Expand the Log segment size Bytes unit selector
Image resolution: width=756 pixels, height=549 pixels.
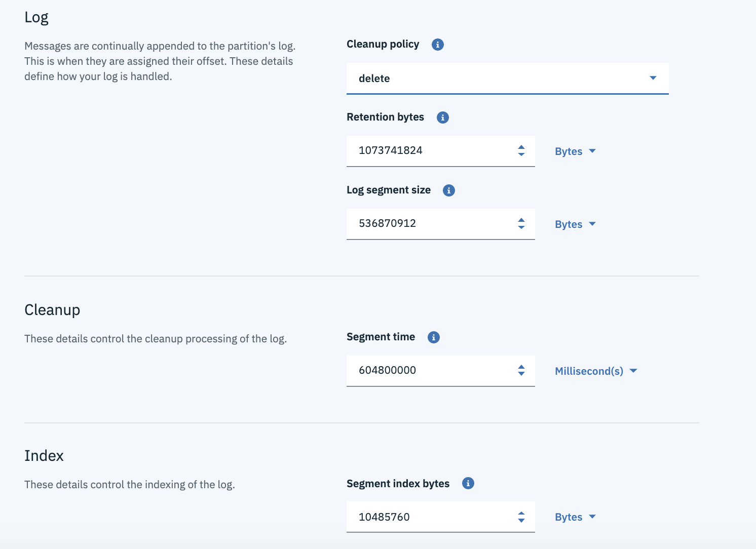click(x=575, y=224)
